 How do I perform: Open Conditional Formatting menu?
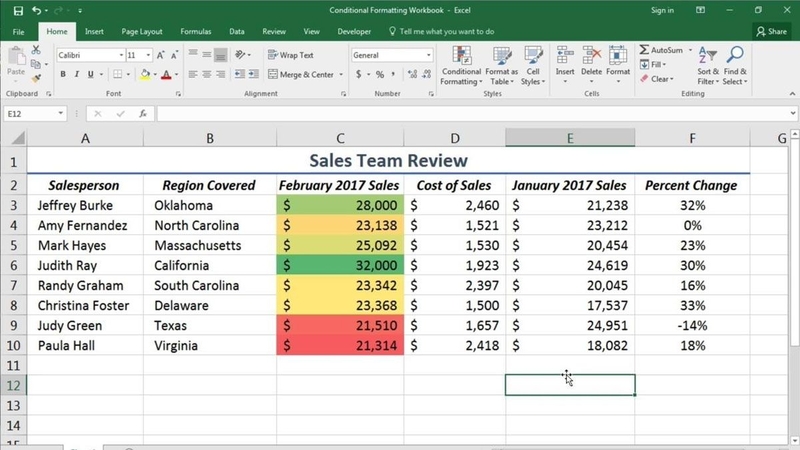(x=461, y=66)
